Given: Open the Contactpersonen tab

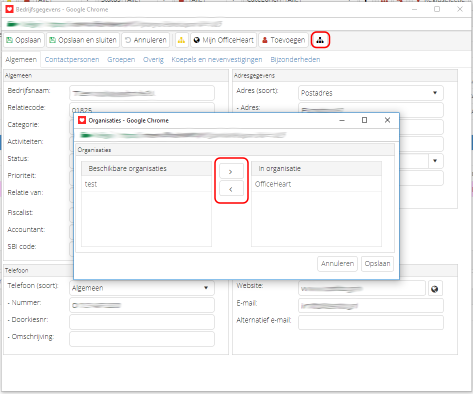Looking at the screenshot, I should point(72,60).
